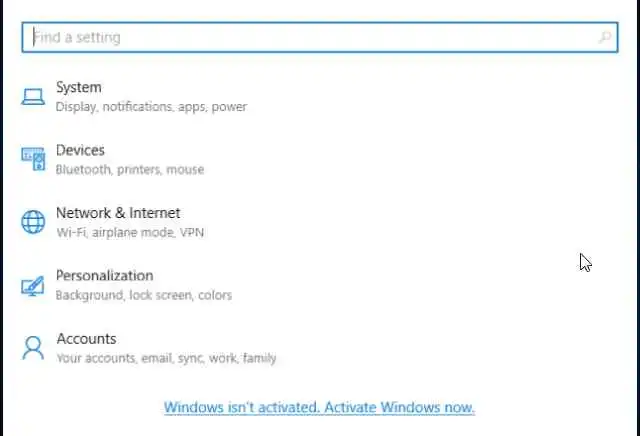Click the System laptop icon
640x436 pixels.
coord(33,97)
